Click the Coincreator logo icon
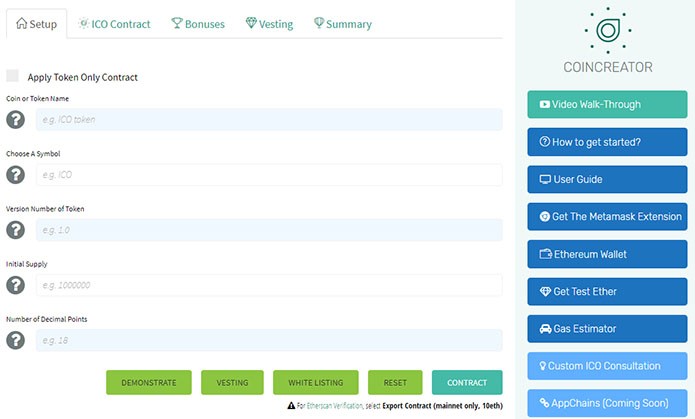The width and height of the screenshot is (695, 419). coord(606,30)
